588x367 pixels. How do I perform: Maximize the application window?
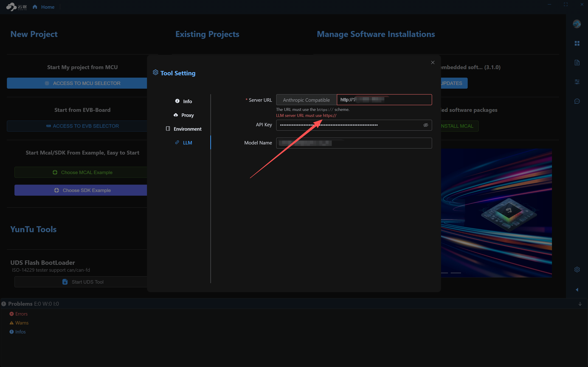(566, 4)
